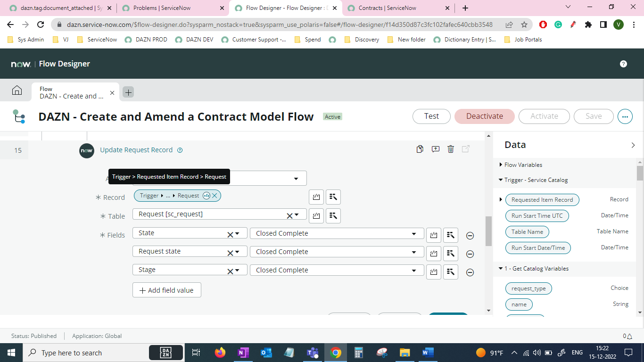Remove the Stage field row
Viewport: 644px width, 362px height.
point(470,272)
